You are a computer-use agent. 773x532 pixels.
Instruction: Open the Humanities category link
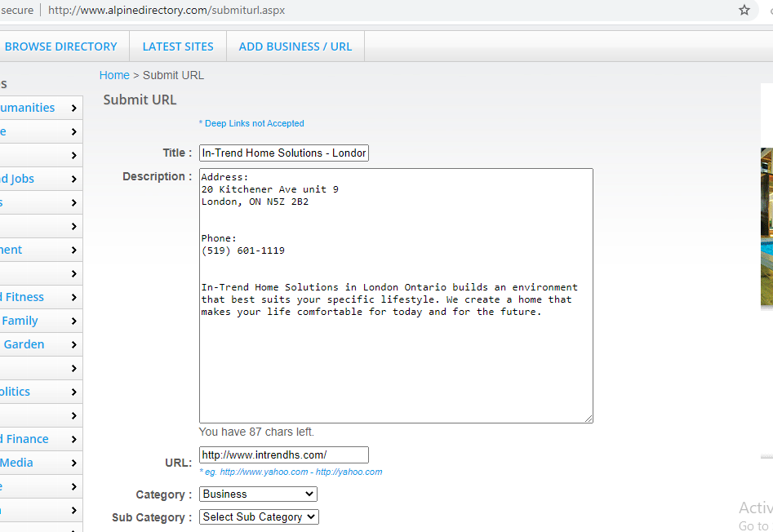27,108
